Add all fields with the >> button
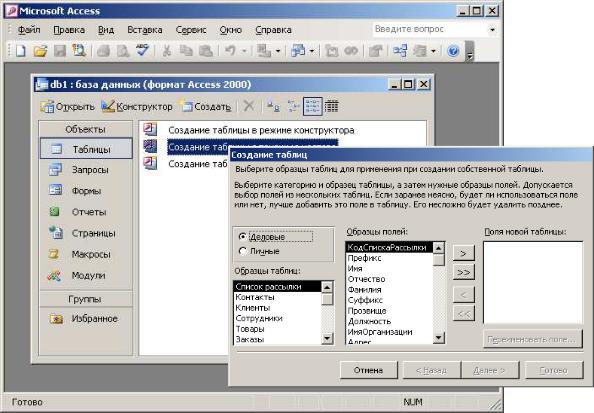The width and height of the screenshot is (594, 413). coord(463,272)
